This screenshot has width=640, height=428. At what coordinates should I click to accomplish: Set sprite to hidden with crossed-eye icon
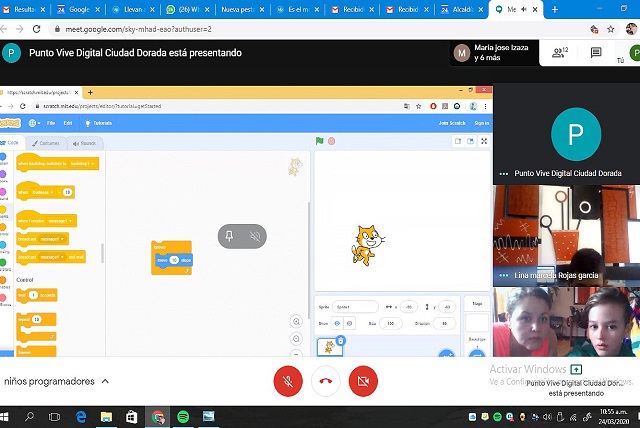(349, 323)
